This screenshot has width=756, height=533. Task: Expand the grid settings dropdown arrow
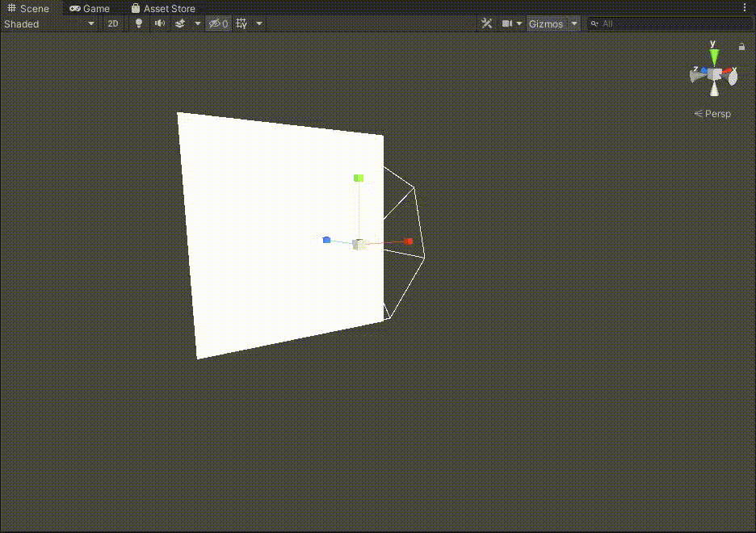(x=259, y=23)
